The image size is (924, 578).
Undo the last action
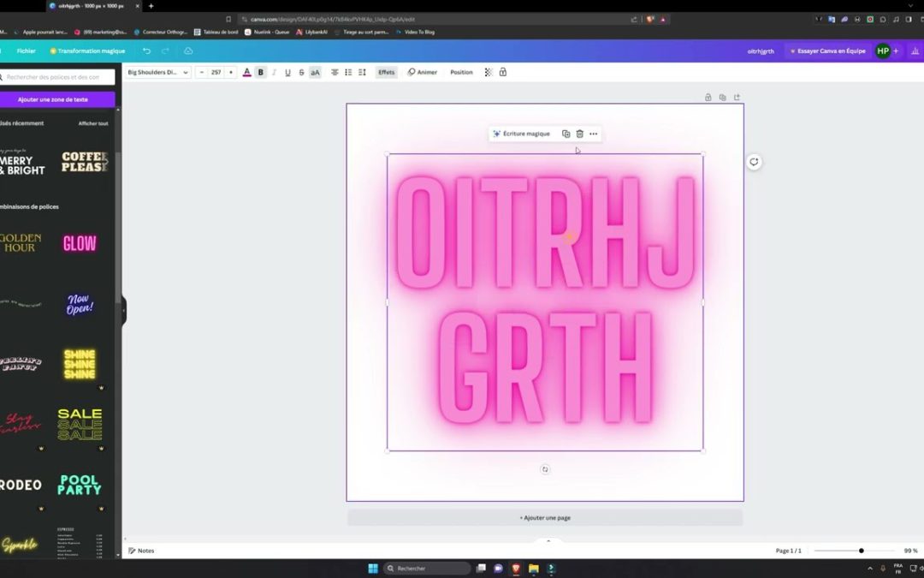pyautogui.click(x=147, y=51)
